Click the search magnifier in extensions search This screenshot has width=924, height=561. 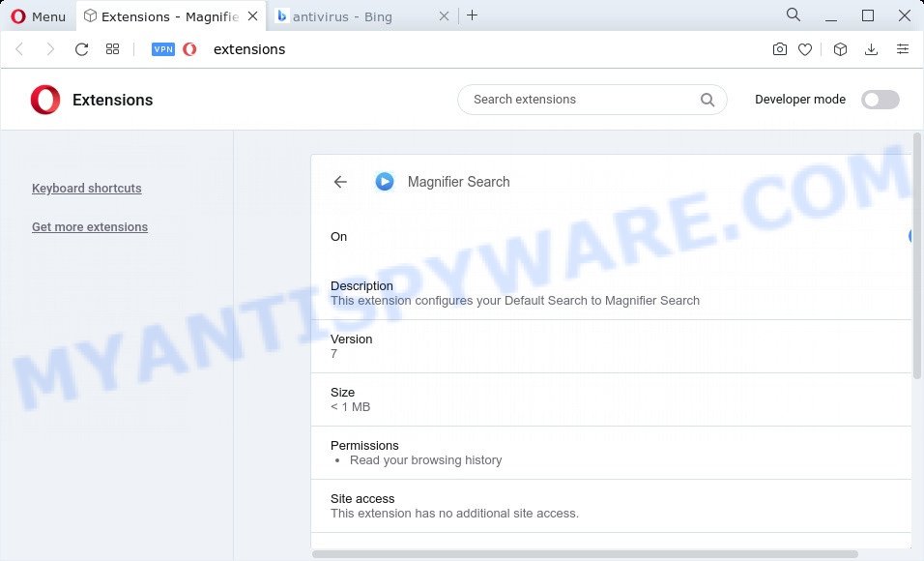coord(707,100)
